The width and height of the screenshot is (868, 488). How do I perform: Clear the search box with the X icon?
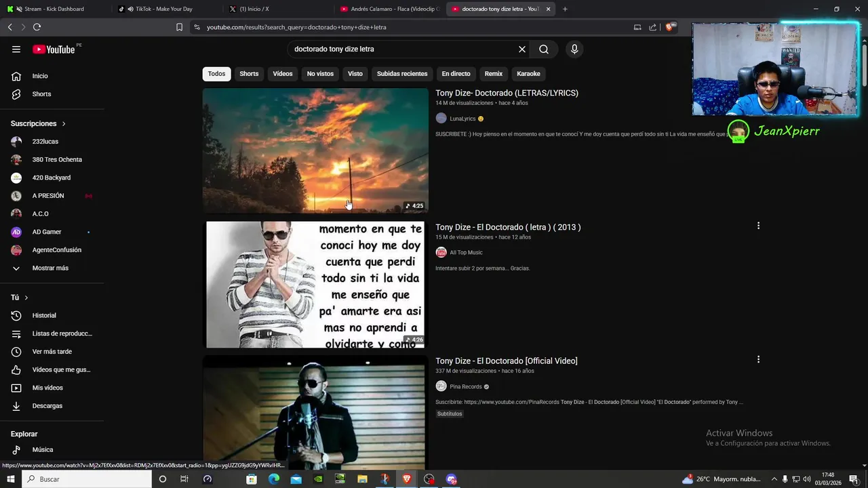[522, 49]
